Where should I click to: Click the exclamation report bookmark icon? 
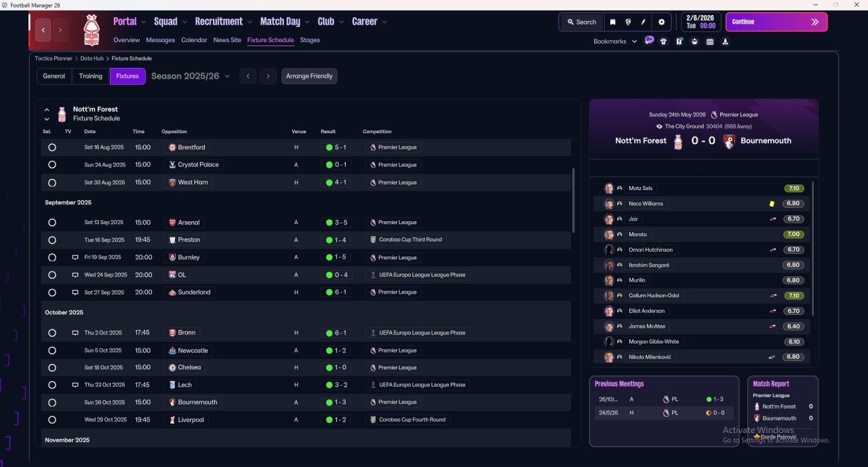[x=679, y=41]
